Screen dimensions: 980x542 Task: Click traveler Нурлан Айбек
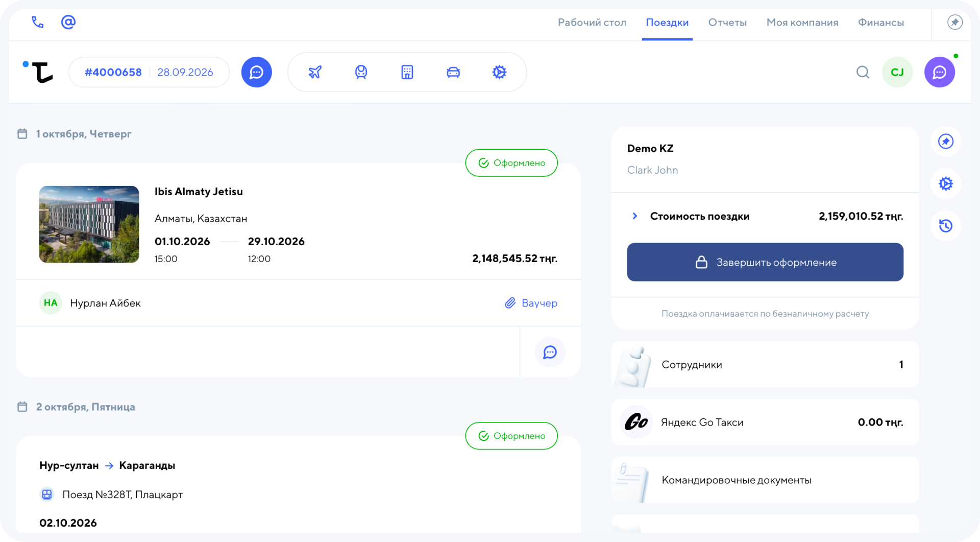tap(105, 303)
